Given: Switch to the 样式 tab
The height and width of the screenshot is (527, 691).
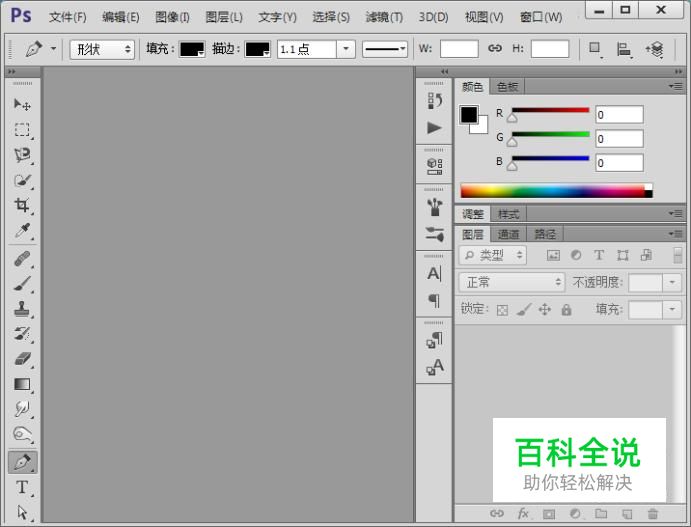Looking at the screenshot, I should point(508,215).
